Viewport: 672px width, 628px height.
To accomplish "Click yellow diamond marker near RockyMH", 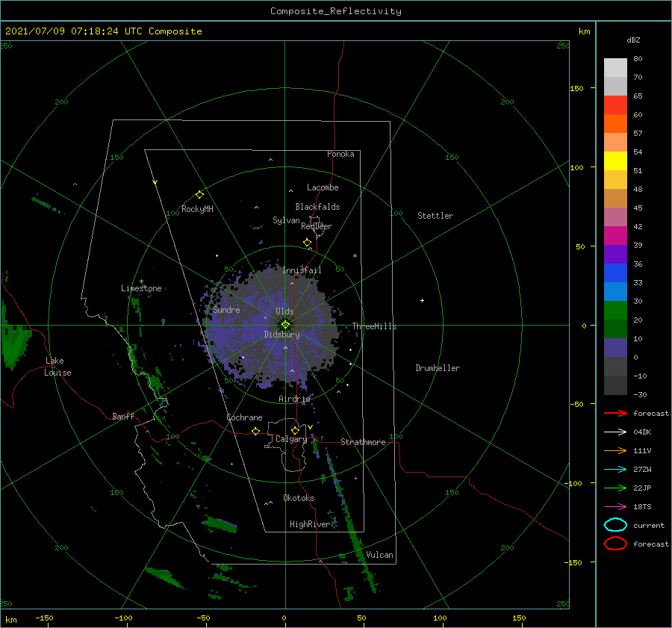I will [x=199, y=195].
